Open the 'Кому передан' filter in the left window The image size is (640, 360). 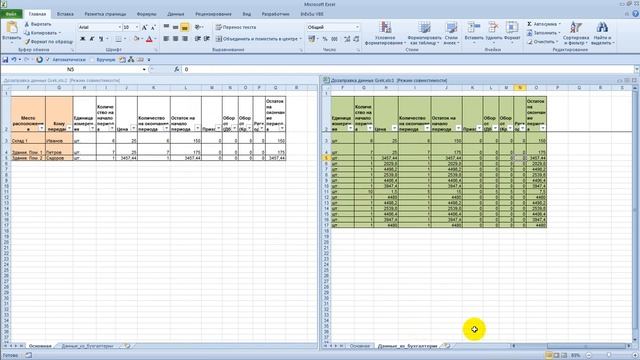(x=69, y=128)
